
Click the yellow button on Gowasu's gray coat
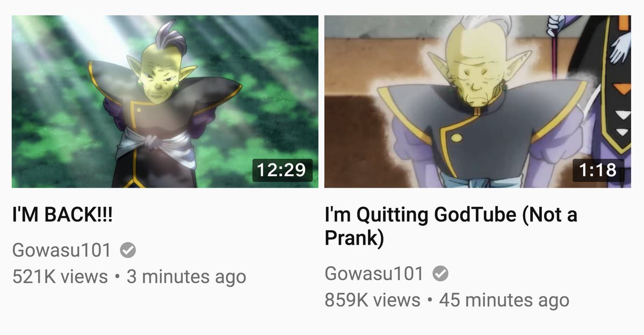[457, 138]
